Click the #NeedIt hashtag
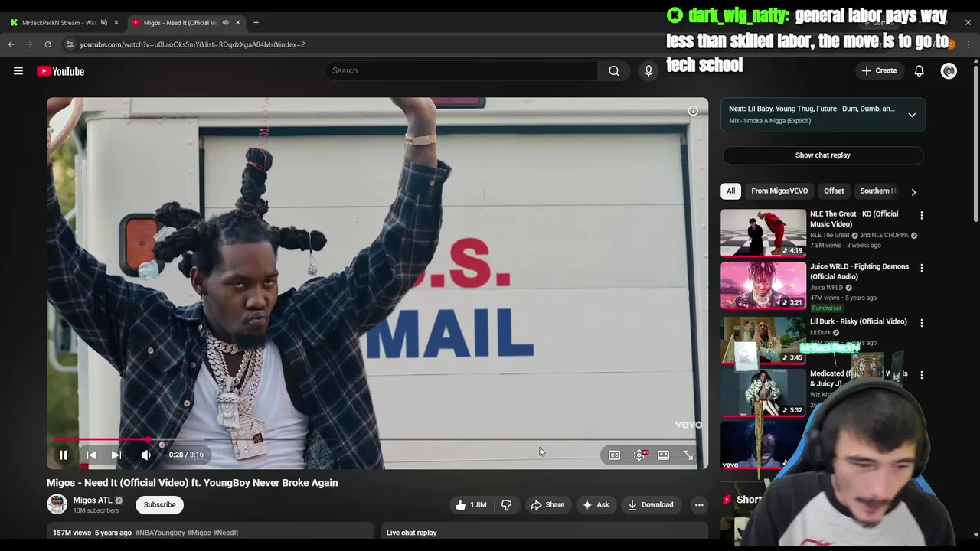This screenshot has height=551, width=980. (226, 533)
